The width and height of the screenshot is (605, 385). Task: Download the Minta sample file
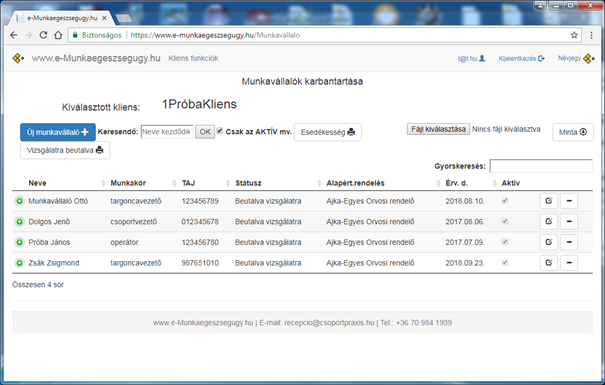[573, 132]
